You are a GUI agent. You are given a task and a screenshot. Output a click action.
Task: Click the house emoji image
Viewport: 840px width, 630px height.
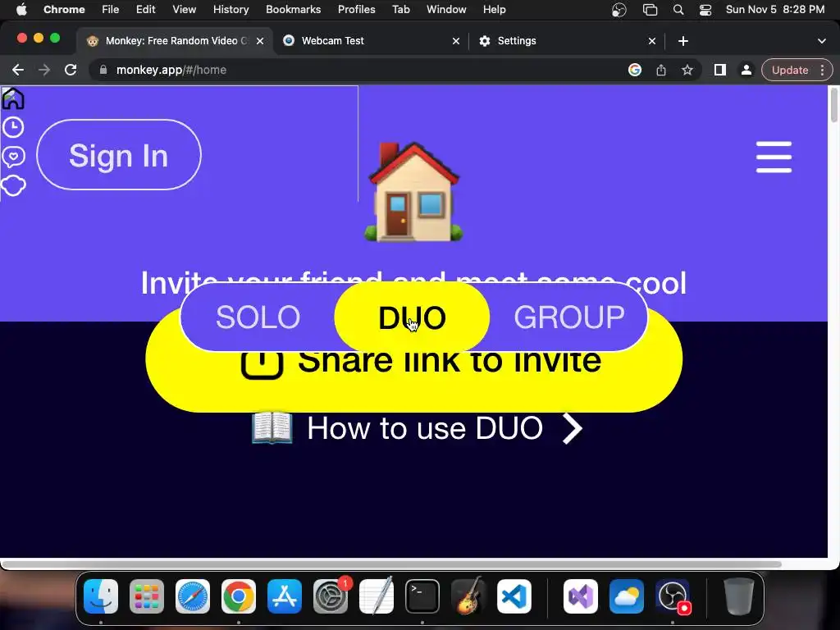click(x=413, y=192)
